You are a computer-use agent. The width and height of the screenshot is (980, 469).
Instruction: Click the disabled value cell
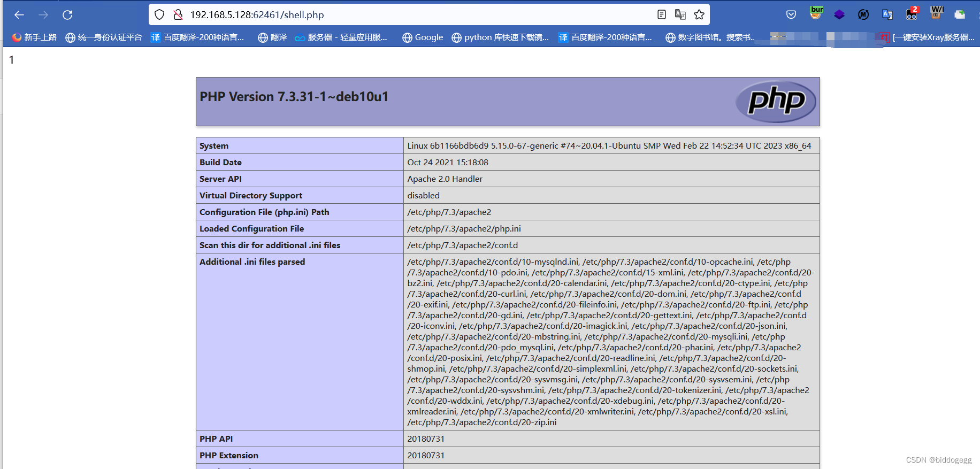coord(611,196)
